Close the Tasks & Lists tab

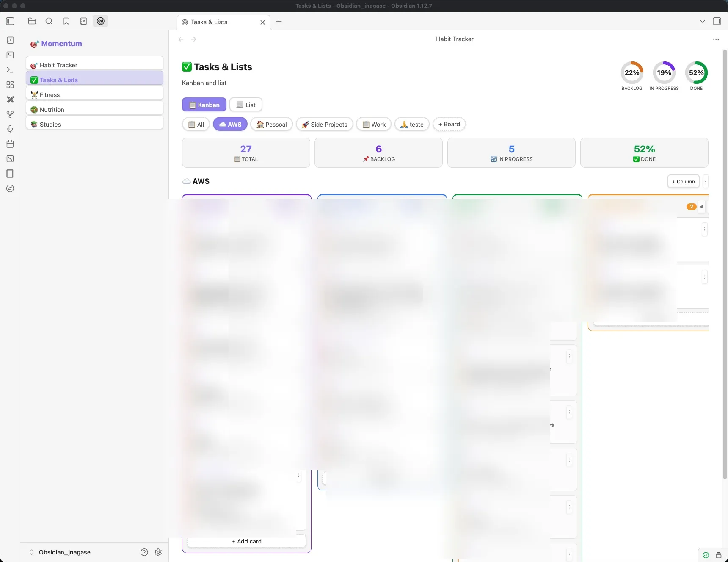pos(263,22)
